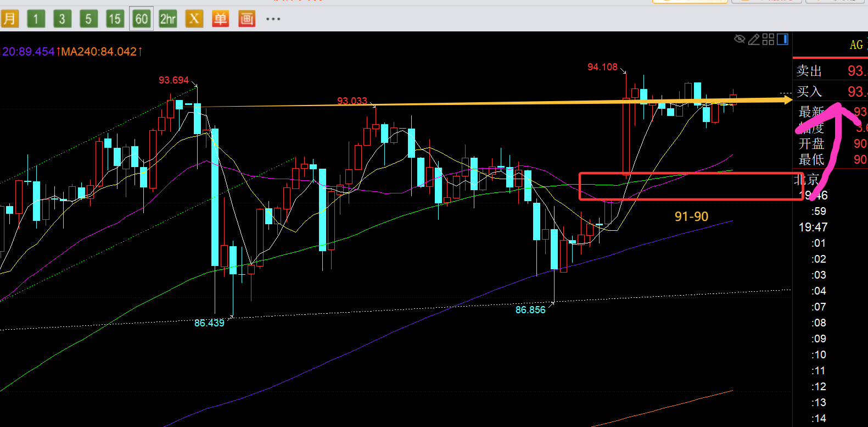This screenshot has height=427, width=868.
Task: Click the yellow X toolbar icon
Action: click(x=194, y=19)
